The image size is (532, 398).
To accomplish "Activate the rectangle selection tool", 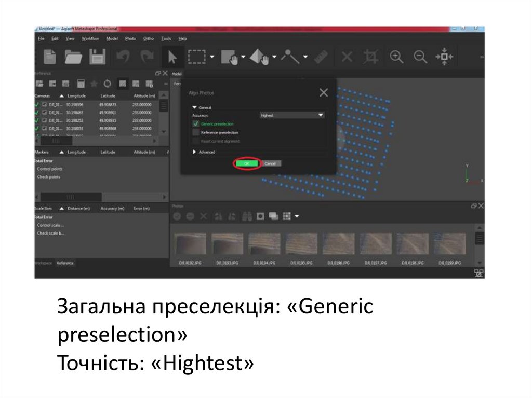I will 197,57.
